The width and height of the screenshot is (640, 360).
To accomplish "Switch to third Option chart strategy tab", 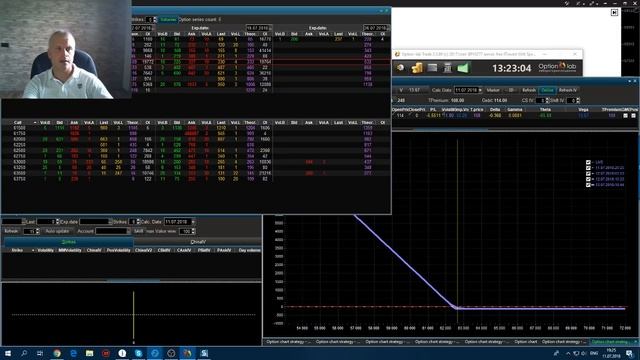I will coord(387,342).
